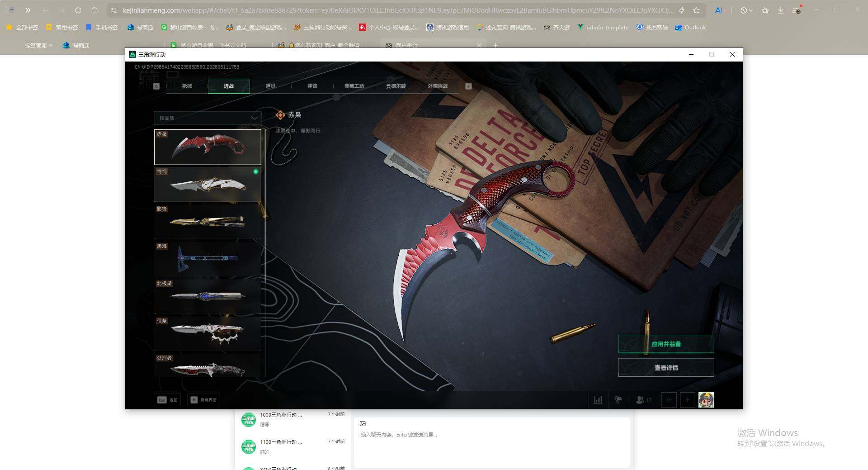Click the send-image icon in chat

(363, 424)
